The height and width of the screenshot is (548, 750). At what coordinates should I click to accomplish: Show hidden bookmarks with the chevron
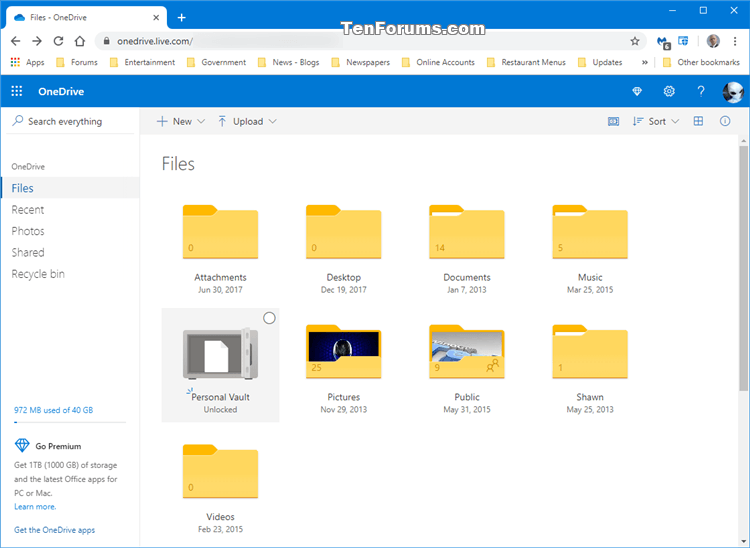coord(645,62)
